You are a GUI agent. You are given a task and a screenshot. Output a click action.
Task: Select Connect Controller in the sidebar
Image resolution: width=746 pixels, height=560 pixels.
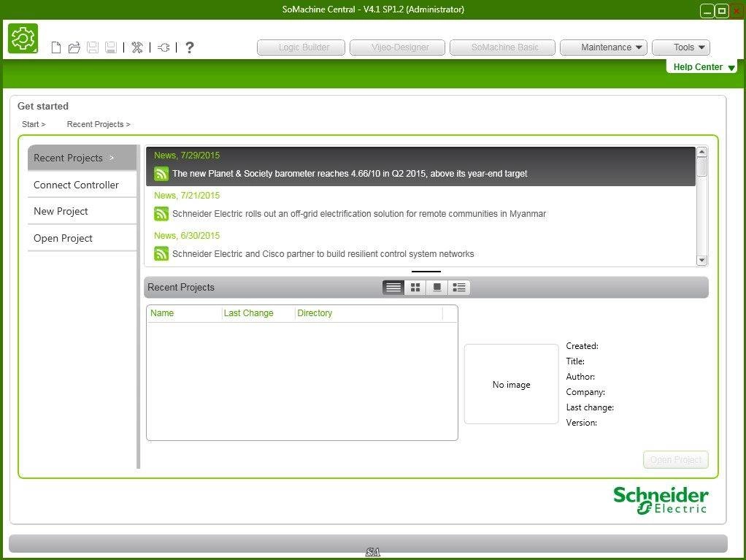coord(82,185)
